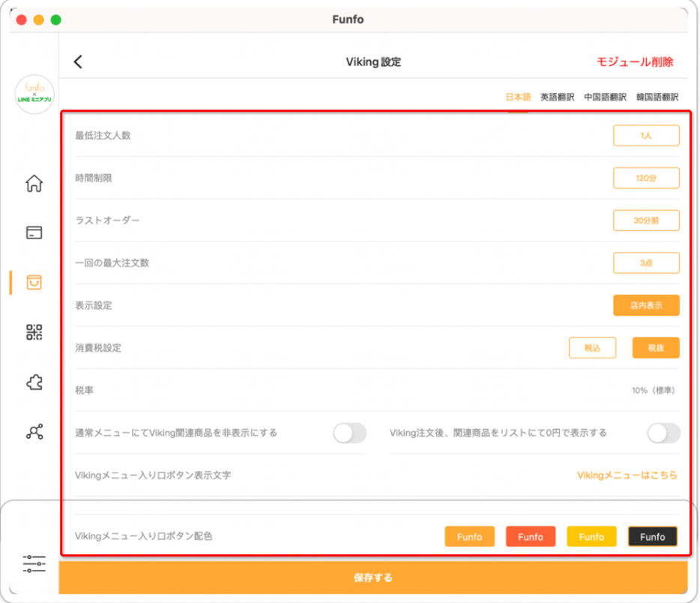Edit the Vikingメニューはこちら button text

627,475
